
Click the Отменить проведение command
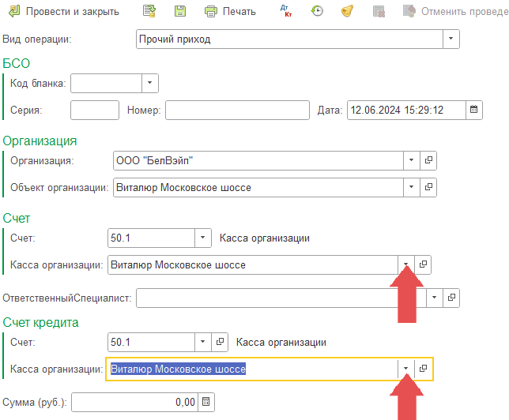click(454, 11)
